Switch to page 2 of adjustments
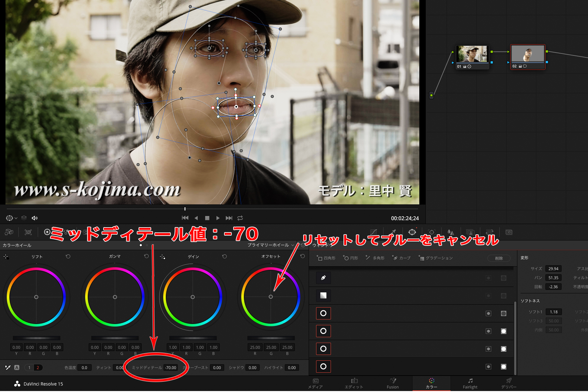The width and height of the screenshot is (588, 392). [x=38, y=367]
